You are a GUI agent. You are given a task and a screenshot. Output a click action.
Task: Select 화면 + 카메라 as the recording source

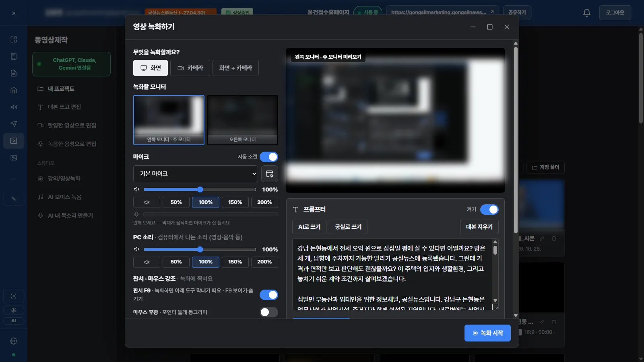[x=235, y=68]
